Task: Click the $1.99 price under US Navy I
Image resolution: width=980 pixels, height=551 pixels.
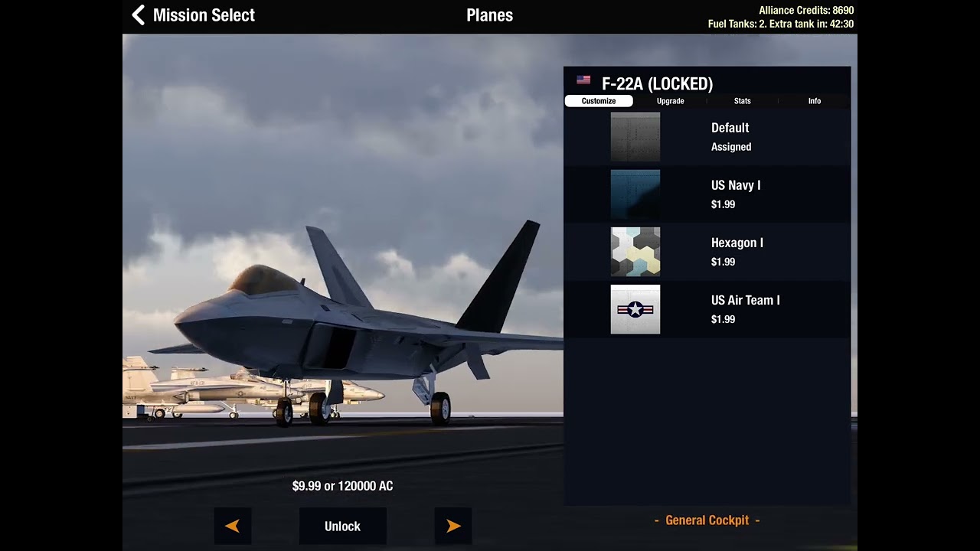Action: coord(724,204)
